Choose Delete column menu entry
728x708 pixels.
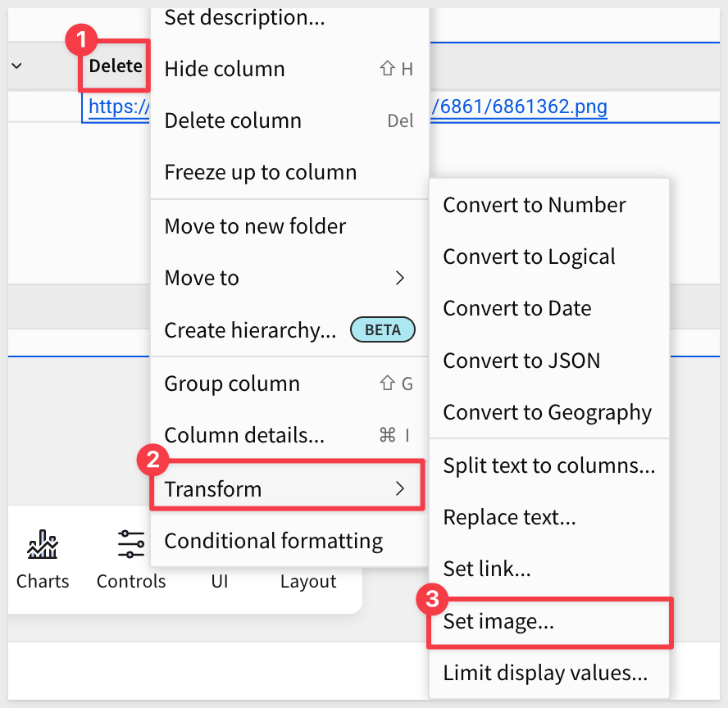point(233,121)
